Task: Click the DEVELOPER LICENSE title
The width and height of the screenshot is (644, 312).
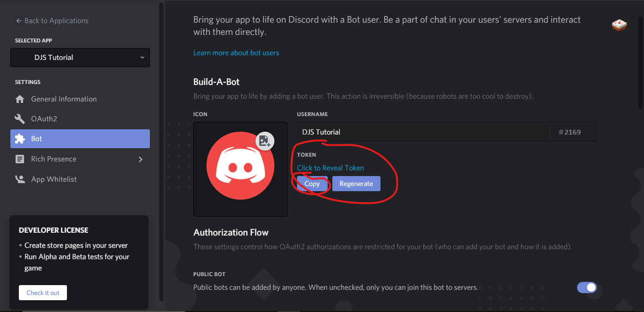Action: (54, 230)
